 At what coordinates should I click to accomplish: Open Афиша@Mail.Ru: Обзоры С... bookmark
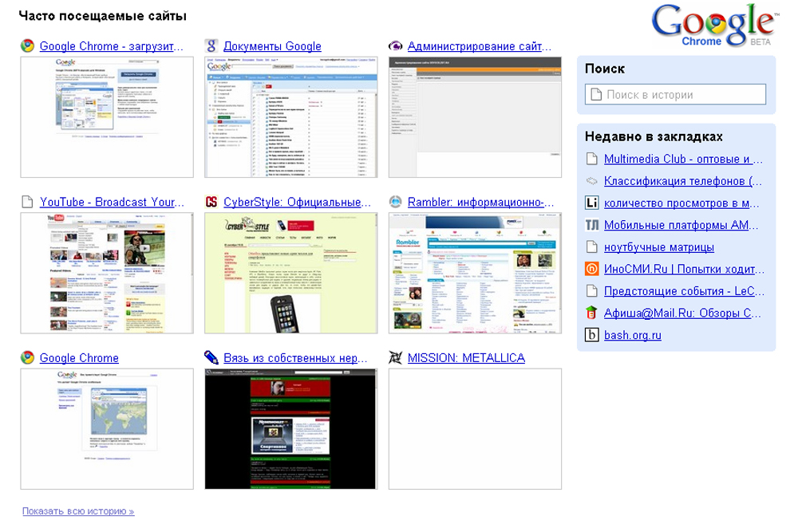click(682, 313)
